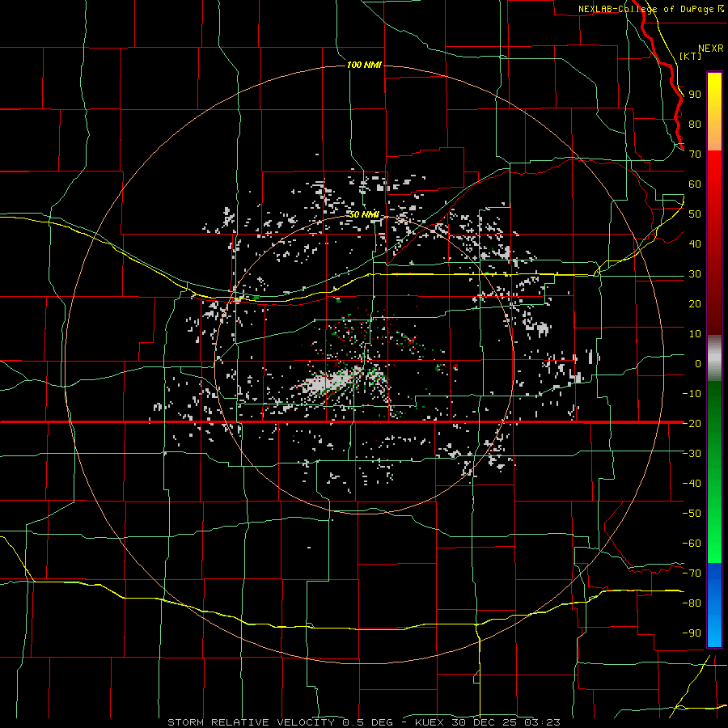Screen dimensions: 728x728
Task: Click the -50 value on the velocity scale
Action: (692, 514)
